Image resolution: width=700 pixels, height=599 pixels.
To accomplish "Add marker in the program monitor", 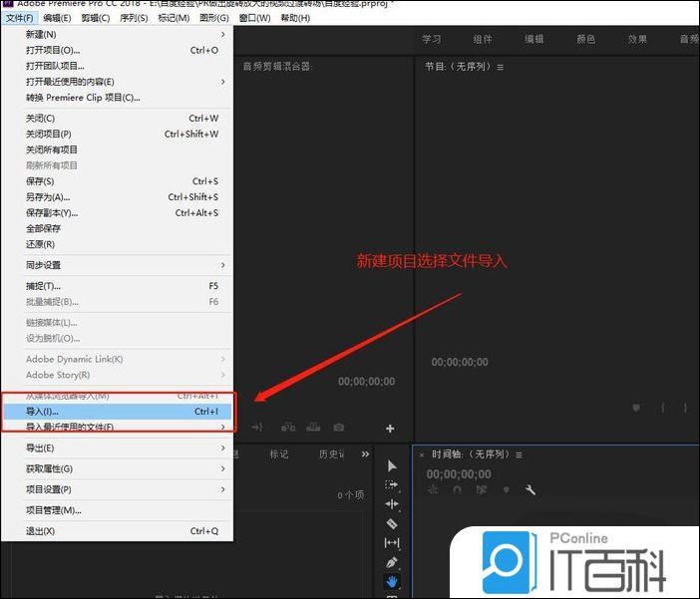I will coord(636,408).
